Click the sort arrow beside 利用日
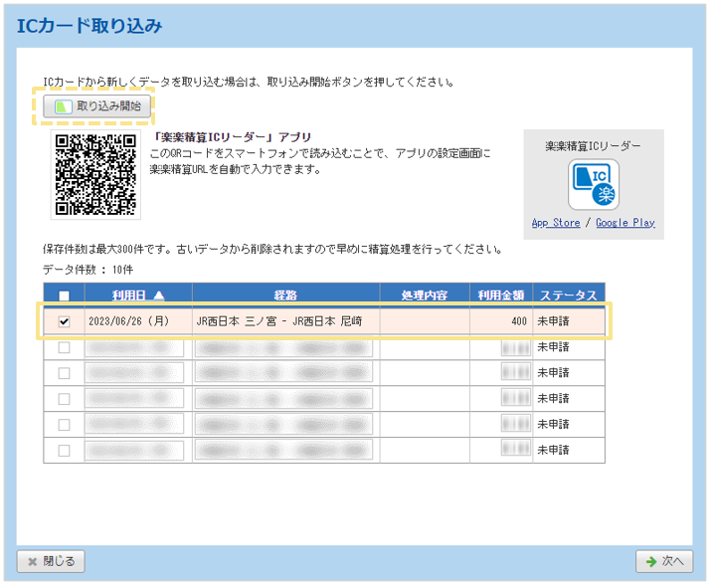The height and width of the screenshot is (588, 711). (160, 295)
